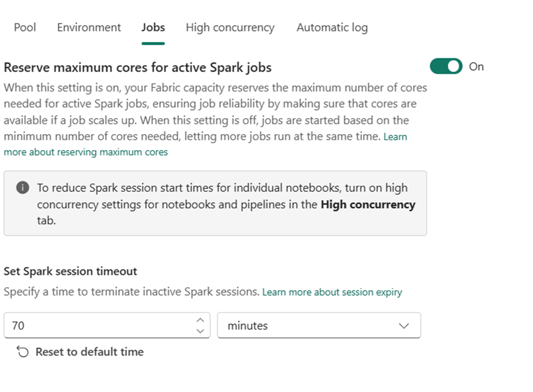Toggle off Reserve maximum cores switch
Image resolution: width=533 pixels, height=392 pixels.
coord(446,66)
